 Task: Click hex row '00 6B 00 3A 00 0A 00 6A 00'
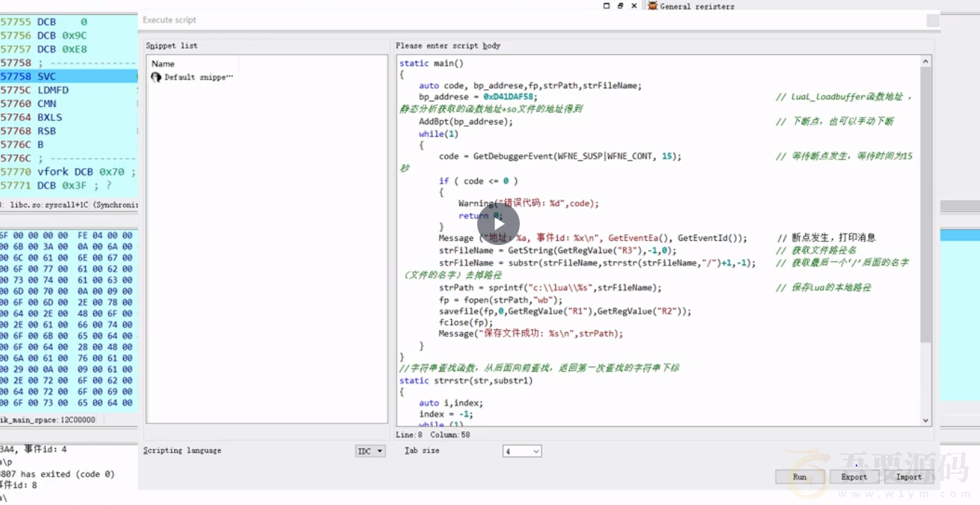tap(67, 247)
